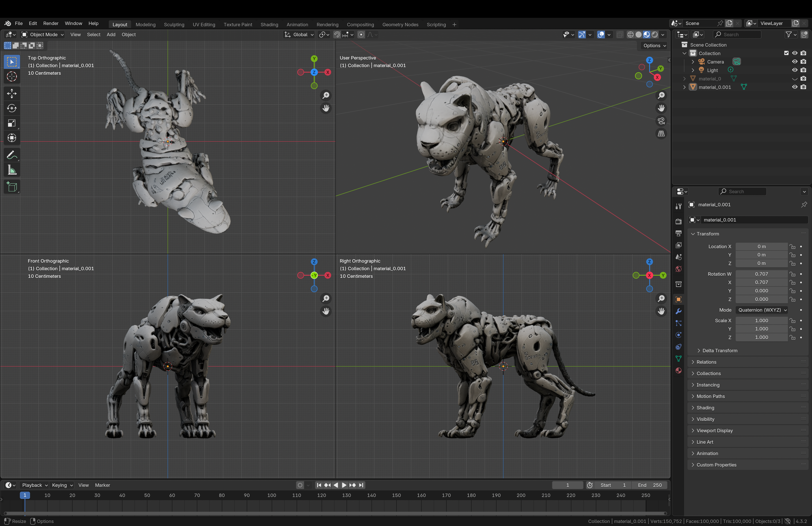Click the Location X value field
Image resolution: width=812 pixels, height=526 pixels.
tap(761, 247)
